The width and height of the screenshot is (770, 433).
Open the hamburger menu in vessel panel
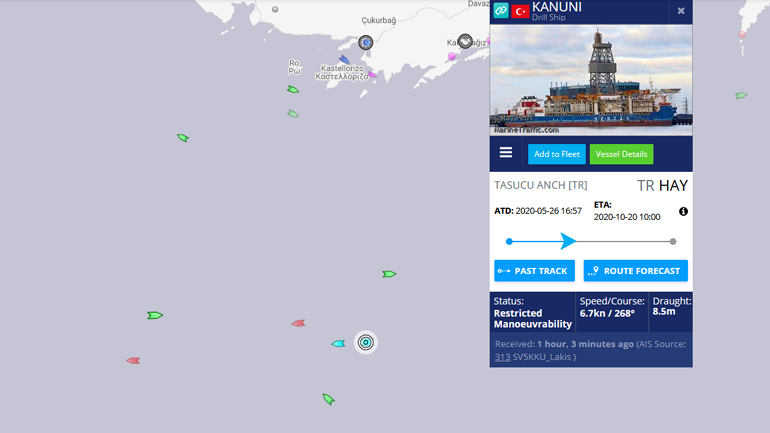coord(506,153)
